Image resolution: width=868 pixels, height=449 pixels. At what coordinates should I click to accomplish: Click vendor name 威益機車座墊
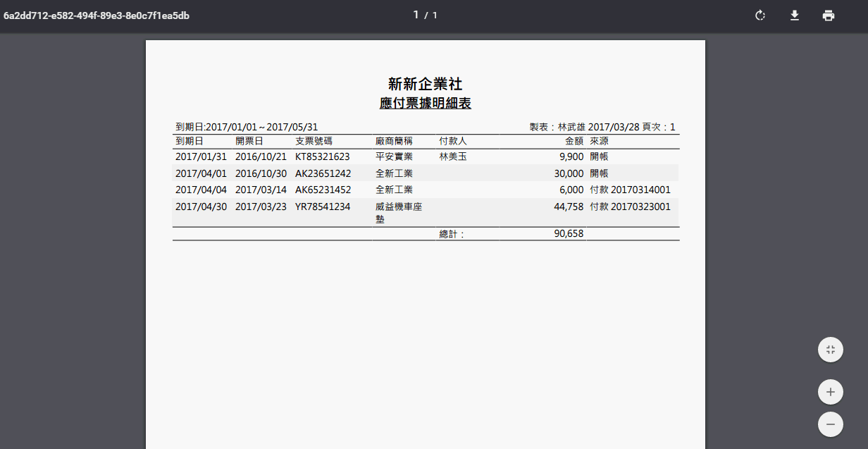pyautogui.click(x=399, y=213)
